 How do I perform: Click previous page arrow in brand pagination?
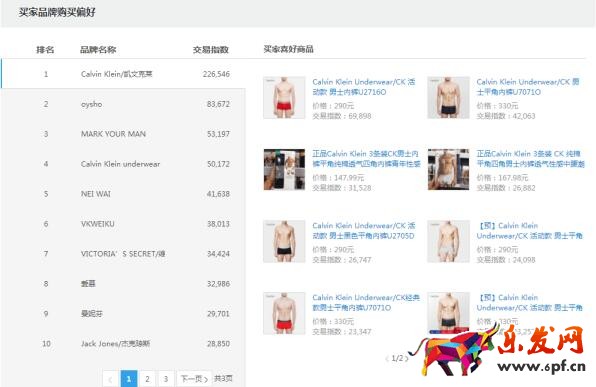(x=110, y=379)
